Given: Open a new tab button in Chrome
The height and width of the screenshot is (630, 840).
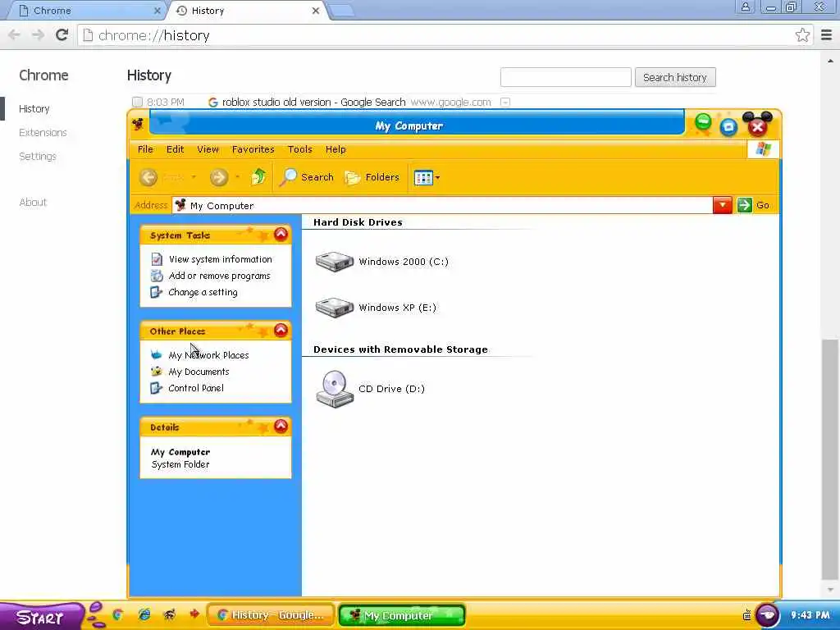Looking at the screenshot, I should pos(340,11).
